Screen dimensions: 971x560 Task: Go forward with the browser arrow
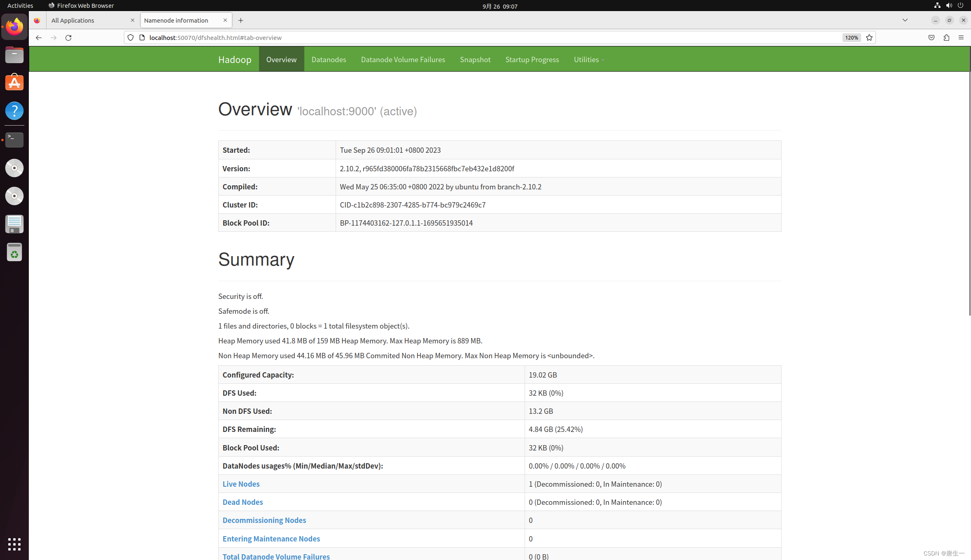pos(54,37)
